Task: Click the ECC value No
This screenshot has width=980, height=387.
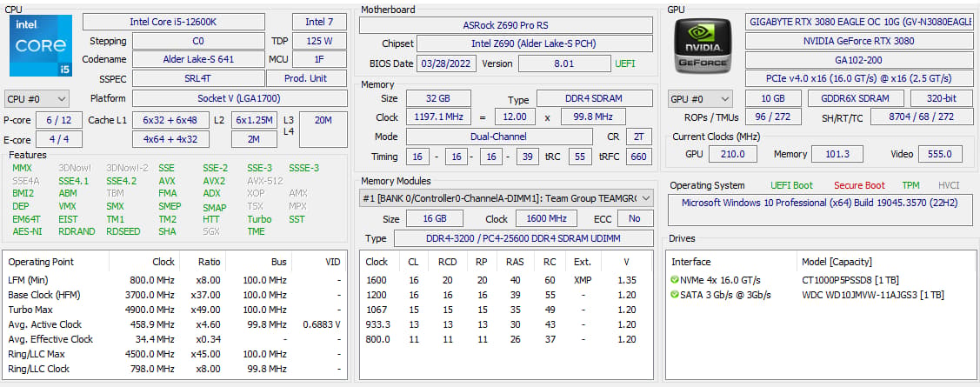Action: pyautogui.click(x=635, y=219)
